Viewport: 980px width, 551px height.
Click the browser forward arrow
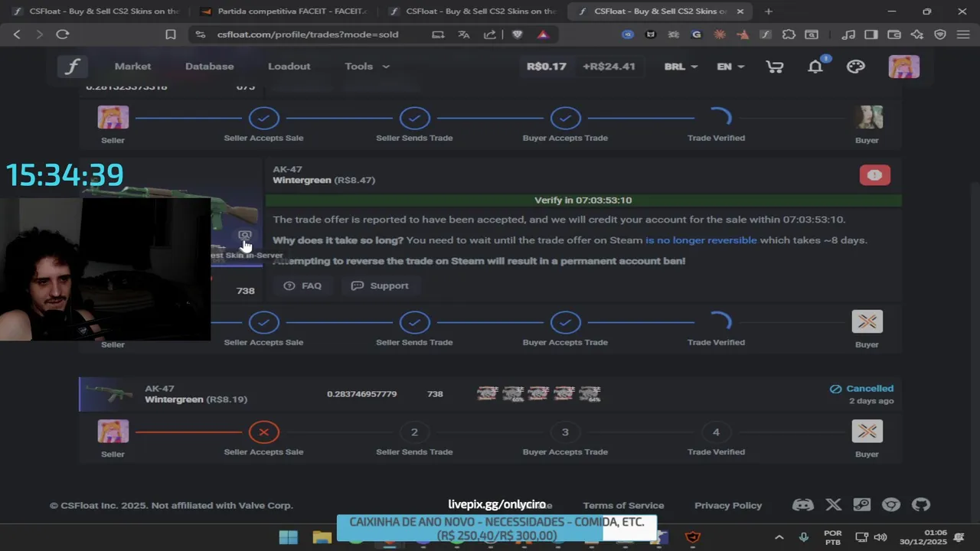click(40, 34)
